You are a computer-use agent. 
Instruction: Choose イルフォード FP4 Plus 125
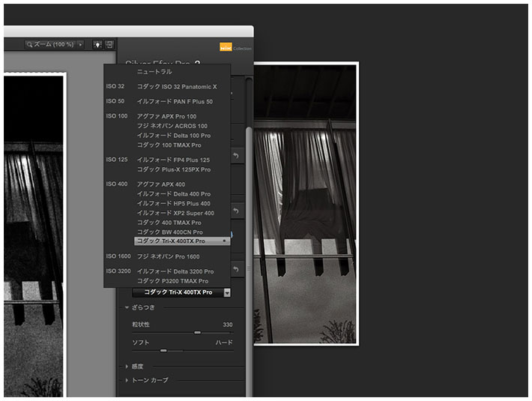(173, 160)
